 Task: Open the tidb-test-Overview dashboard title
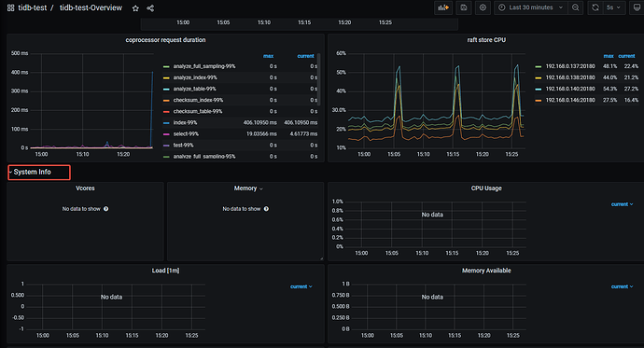click(x=91, y=7)
